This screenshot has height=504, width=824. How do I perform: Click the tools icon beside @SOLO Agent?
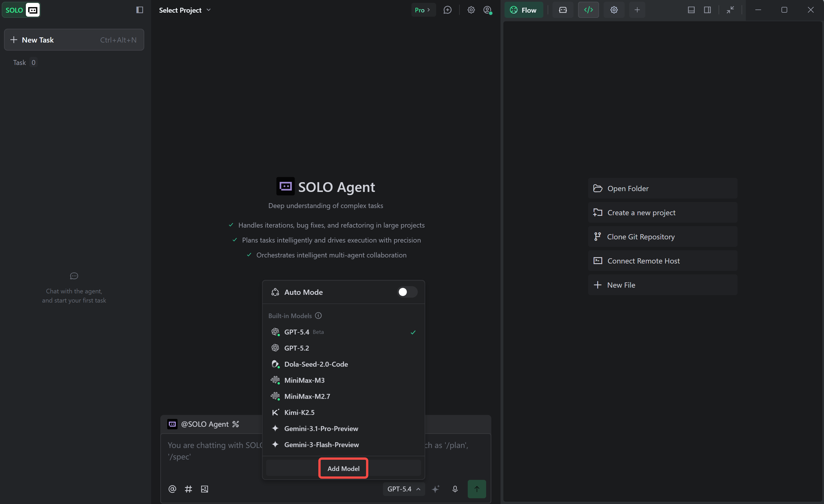[236, 424]
